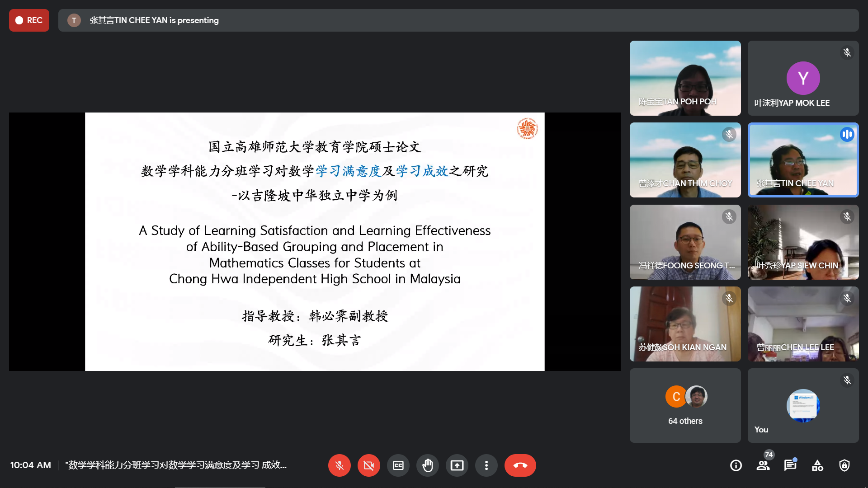
Task: Click muted mic icon on SOH KIAN NGAN tile
Action: pyautogui.click(x=729, y=299)
